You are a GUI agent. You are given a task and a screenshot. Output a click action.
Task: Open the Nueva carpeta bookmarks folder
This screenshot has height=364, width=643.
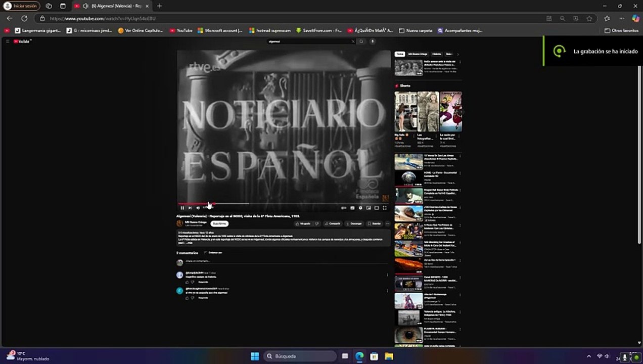click(x=416, y=30)
